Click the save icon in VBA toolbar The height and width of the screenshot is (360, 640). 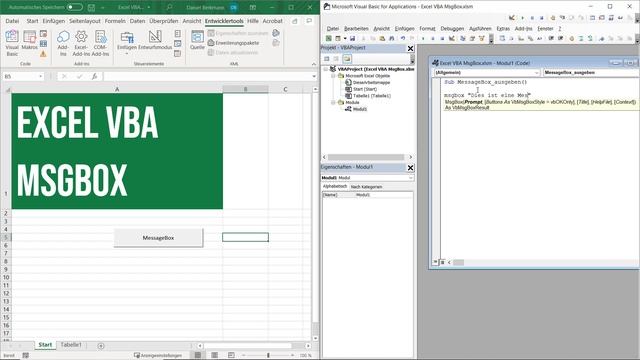point(352,38)
